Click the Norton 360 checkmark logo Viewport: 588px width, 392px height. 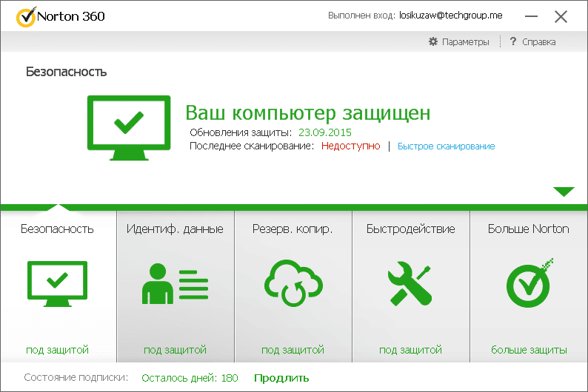[x=26, y=17]
